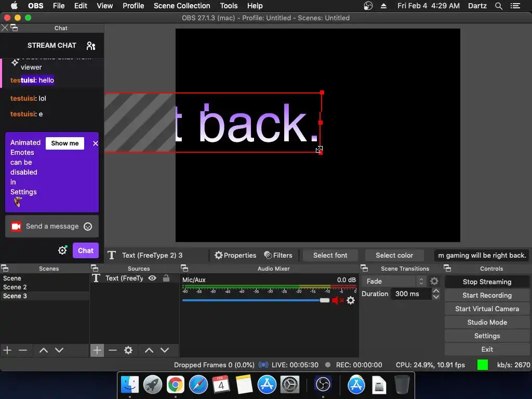Pop out the Sources dock
The width and height of the screenshot is (532, 399).
click(x=95, y=269)
